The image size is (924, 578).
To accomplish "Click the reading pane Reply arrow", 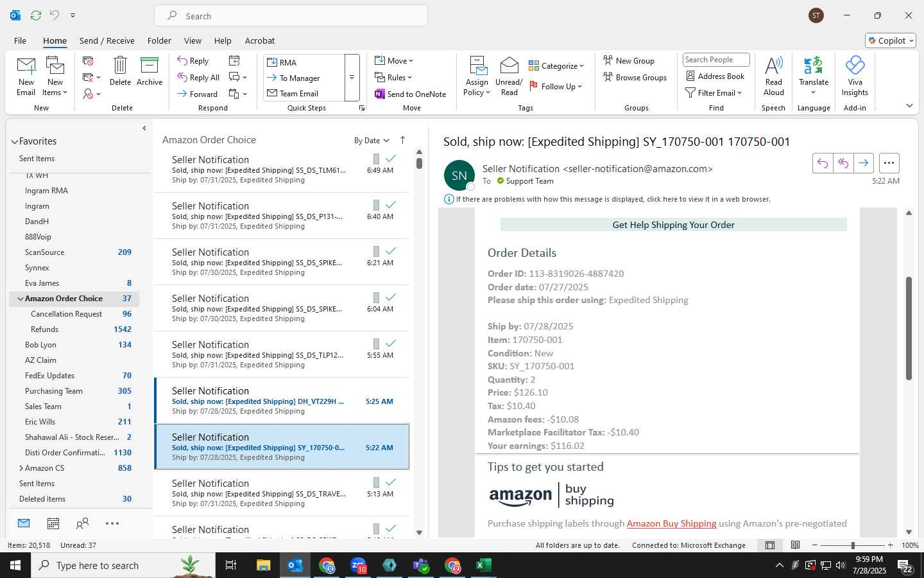I will coord(823,163).
